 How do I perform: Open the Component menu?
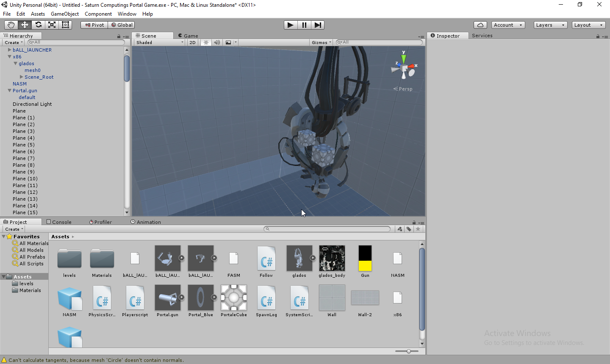(98, 14)
